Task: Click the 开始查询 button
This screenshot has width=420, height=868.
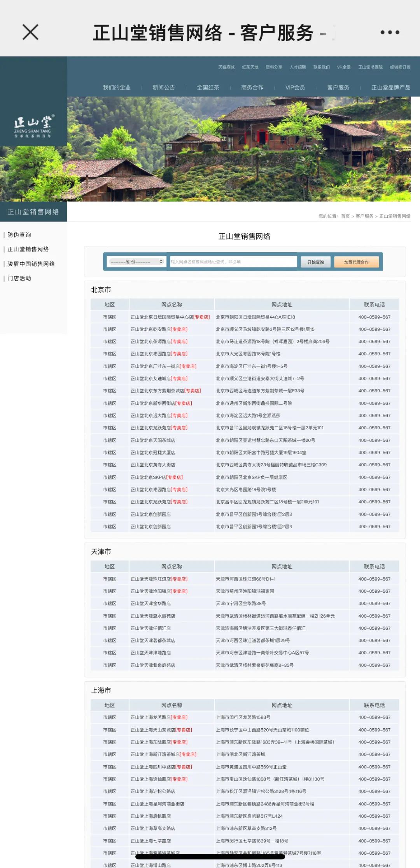Action: tap(315, 262)
